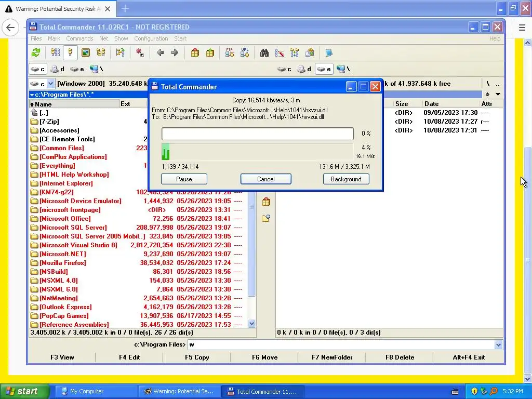Click the root directory backslash button in right panel
532x399 pixels.
coord(488,84)
